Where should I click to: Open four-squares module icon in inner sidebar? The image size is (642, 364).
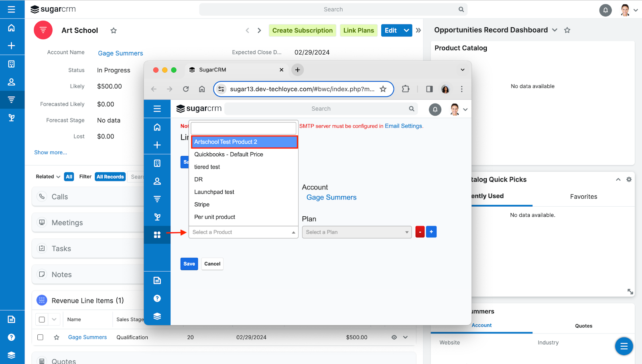tap(157, 235)
